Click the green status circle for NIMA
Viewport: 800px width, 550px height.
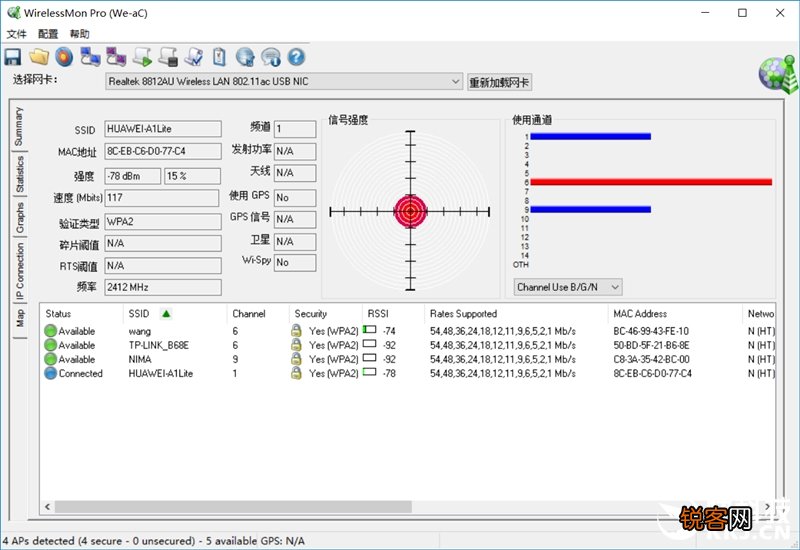point(50,359)
